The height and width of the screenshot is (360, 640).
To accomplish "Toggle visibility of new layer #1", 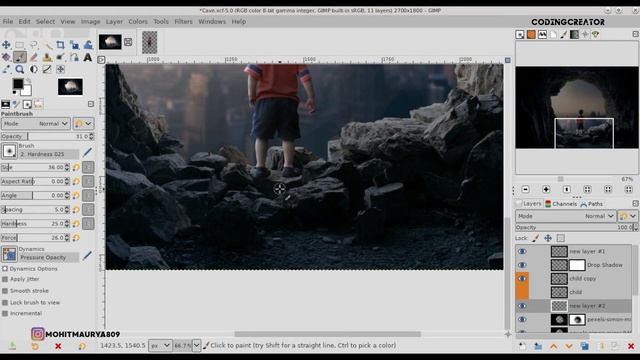I will 522,251.
